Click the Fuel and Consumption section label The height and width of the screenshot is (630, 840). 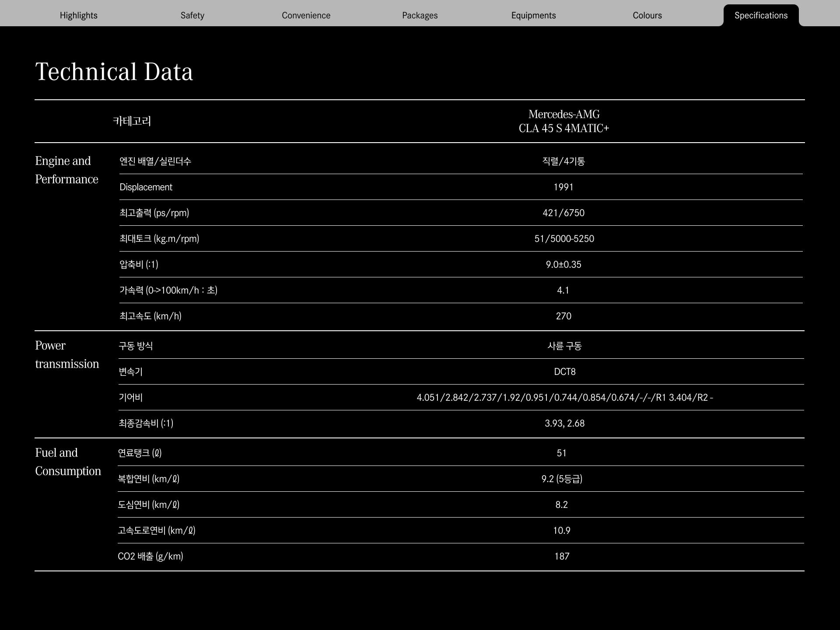(68, 462)
